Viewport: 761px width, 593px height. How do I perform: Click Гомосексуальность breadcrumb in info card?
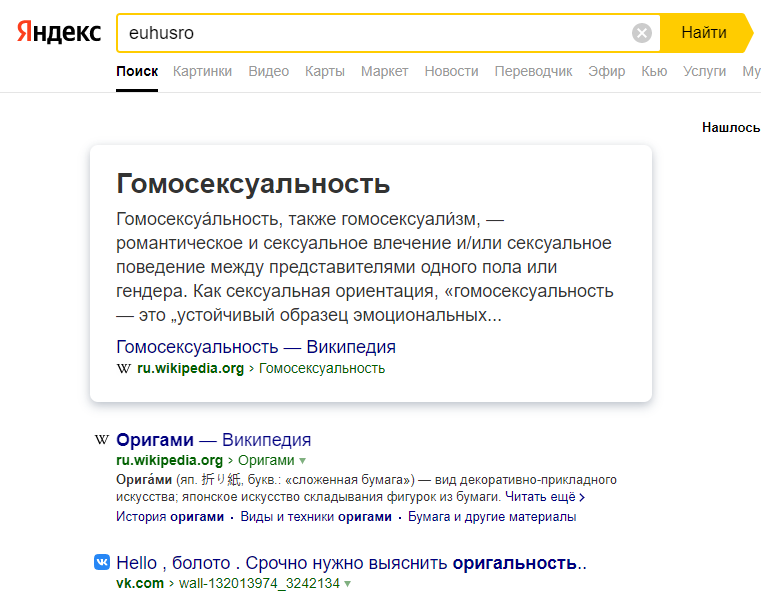[322, 368]
